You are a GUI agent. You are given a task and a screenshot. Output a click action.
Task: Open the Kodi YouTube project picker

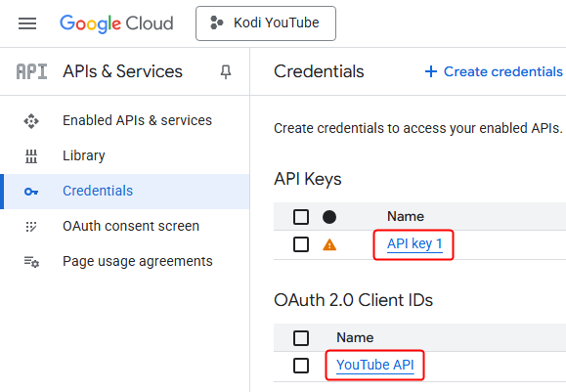click(266, 23)
